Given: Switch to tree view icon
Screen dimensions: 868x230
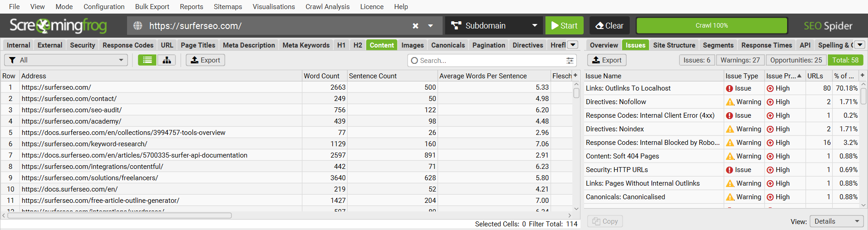Looking at the screenshot, I should point(167,60).
